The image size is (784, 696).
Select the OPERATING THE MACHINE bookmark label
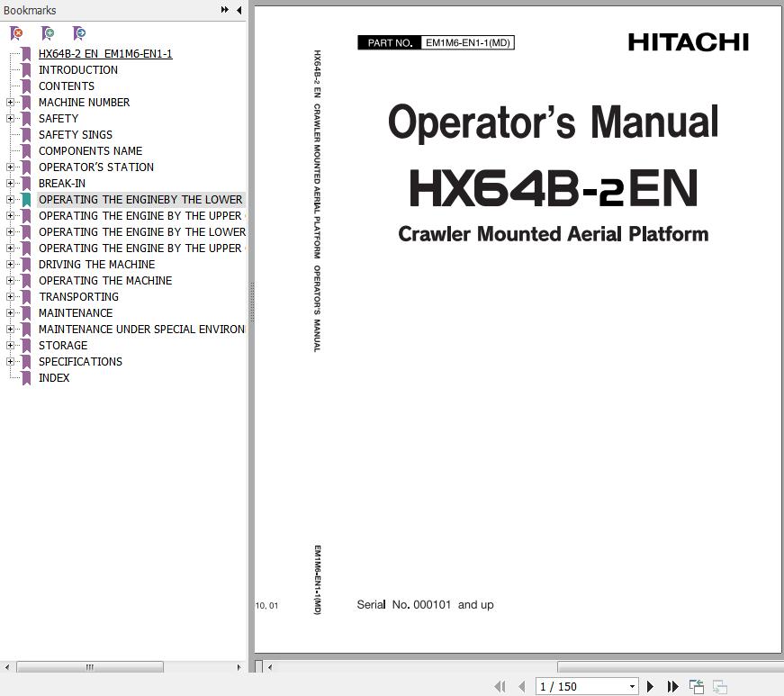[105, 281]
